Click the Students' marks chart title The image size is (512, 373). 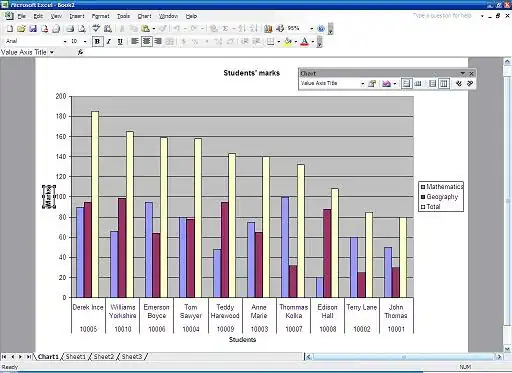(251, 73)
